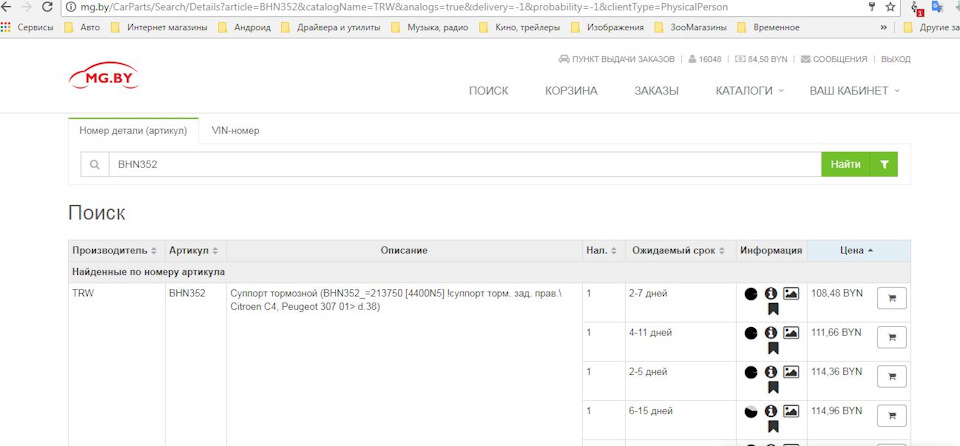Open КОРЗИНА in the main menu

(571, 91)
